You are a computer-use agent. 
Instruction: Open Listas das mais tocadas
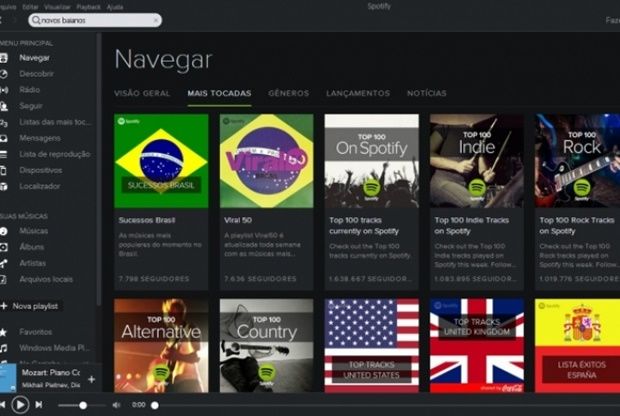point(55,122)
